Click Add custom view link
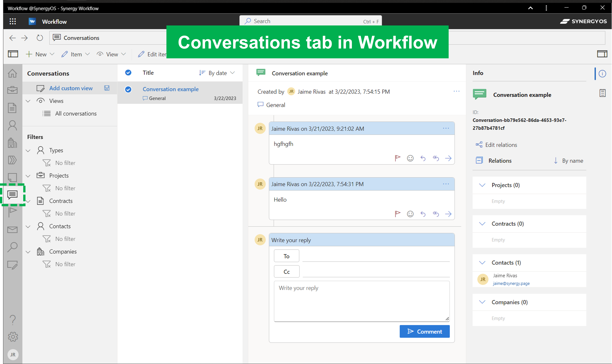 (71, 88)
